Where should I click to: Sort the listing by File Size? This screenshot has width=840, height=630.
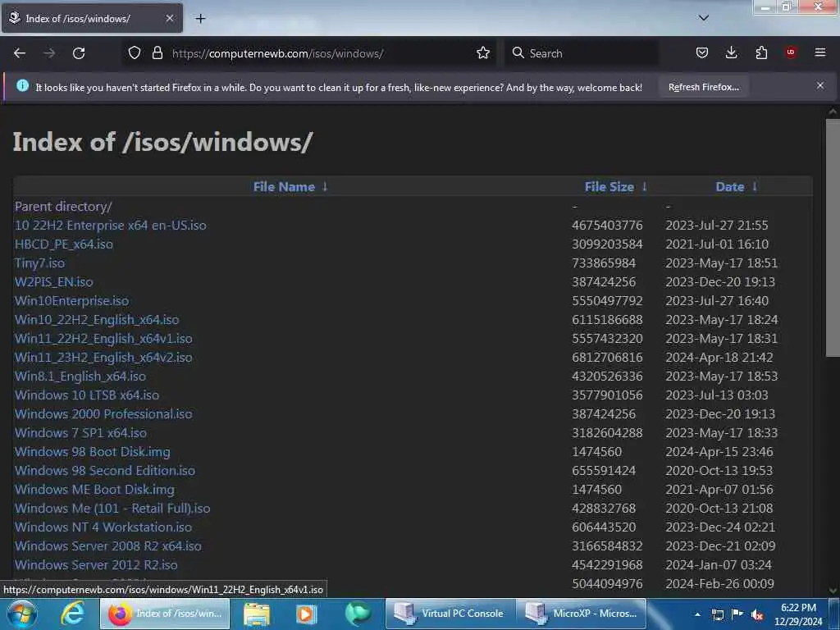[609, 187]
